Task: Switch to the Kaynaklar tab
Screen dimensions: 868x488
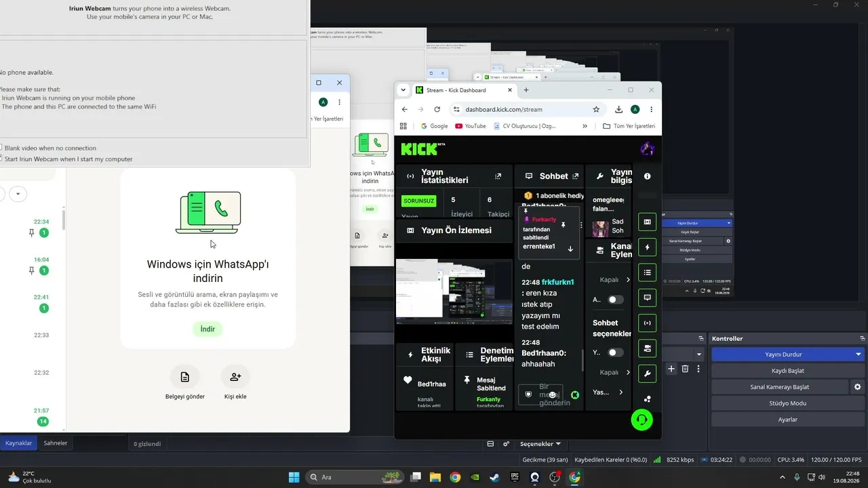Action: [19, 443]
